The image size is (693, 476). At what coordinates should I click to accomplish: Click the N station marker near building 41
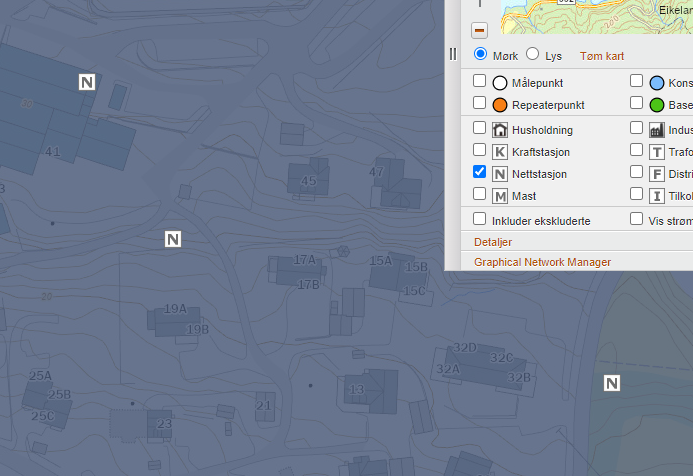[x=87, y=82]
